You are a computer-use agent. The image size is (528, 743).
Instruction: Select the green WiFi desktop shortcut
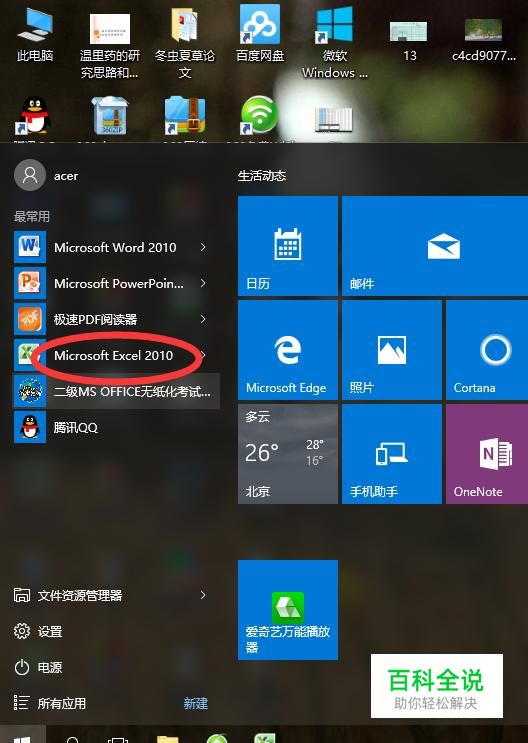tap(259, 117)
